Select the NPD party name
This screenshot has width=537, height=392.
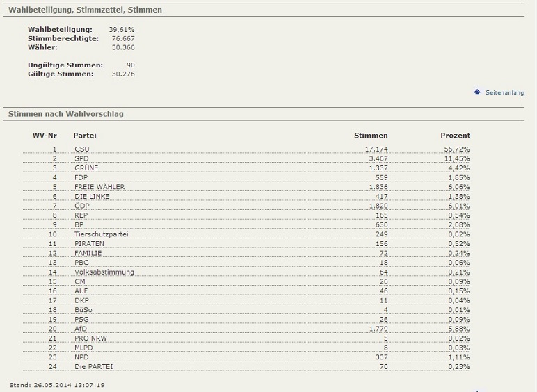point(81,357)
